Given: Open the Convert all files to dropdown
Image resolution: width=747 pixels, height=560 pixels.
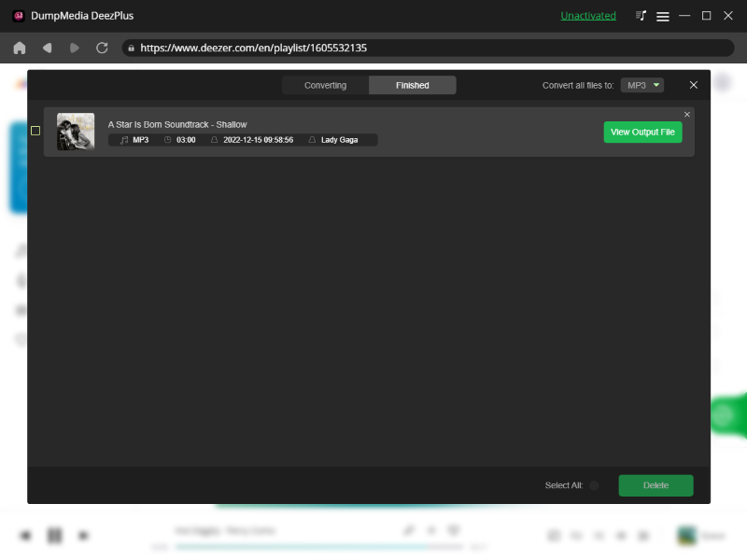Looking at the screenshot, I should [641, 84].
